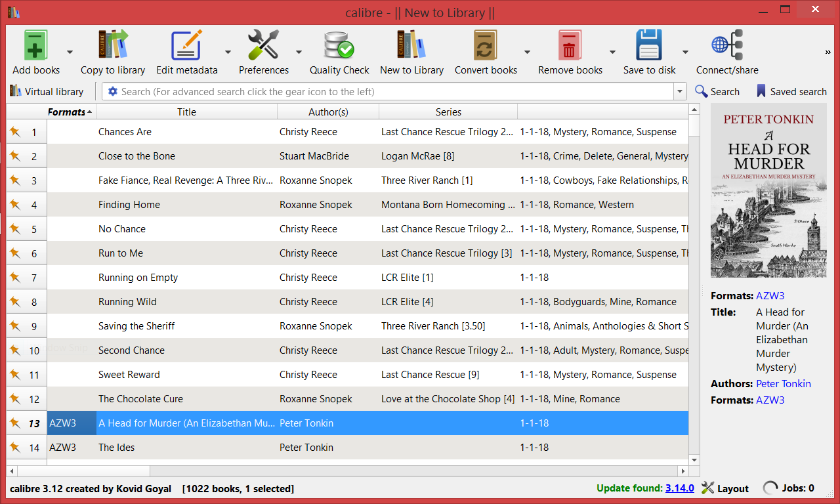The image size is (840, 504).
Task: Select the book "Close to the Bone"
Action: coord(136,156)
